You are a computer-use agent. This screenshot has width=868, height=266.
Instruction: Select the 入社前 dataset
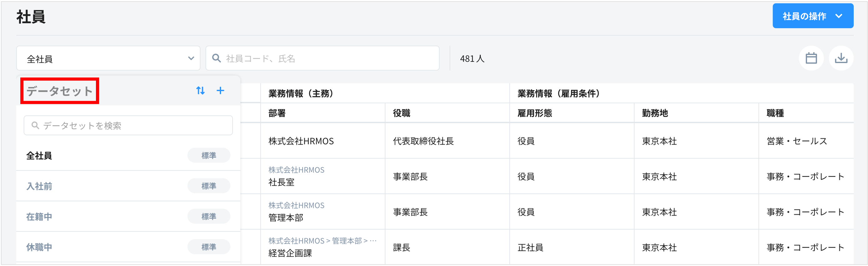(39, 186)
